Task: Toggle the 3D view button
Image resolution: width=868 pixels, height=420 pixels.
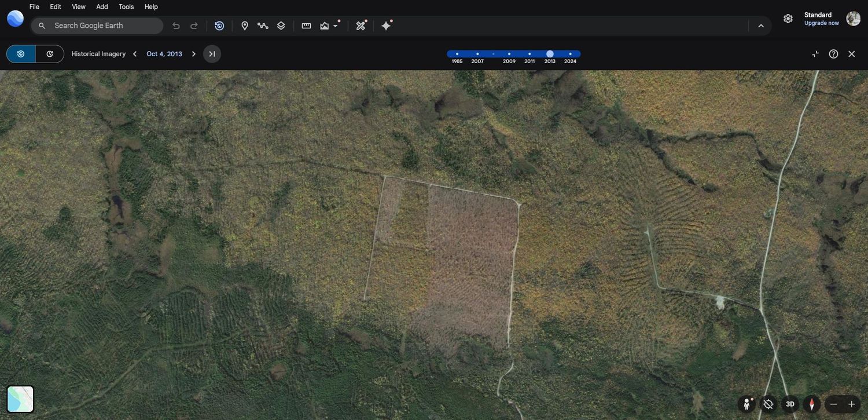Action: [790, 404]
